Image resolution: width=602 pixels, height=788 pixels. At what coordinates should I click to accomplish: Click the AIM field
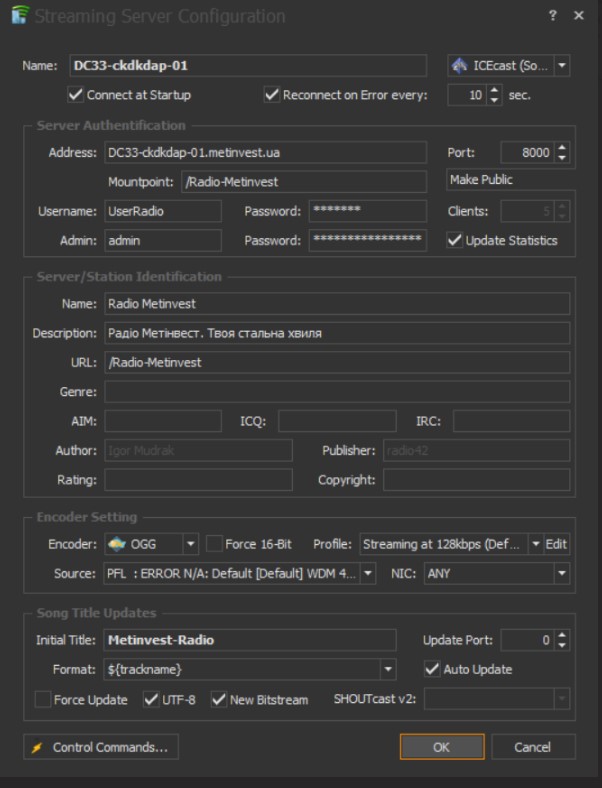click(x=163, y=421)
